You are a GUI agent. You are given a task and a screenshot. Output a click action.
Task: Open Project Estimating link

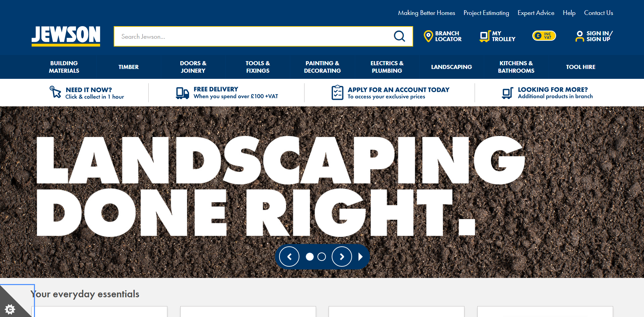486,13
